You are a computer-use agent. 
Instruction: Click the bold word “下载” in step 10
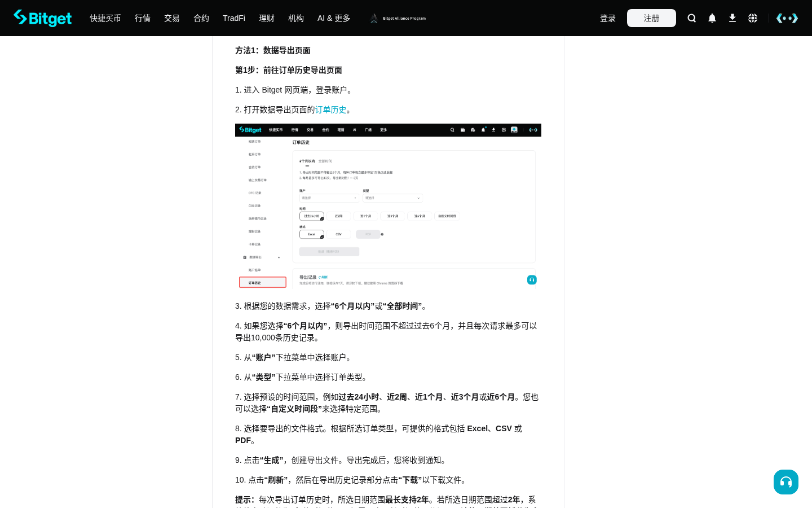410,480
